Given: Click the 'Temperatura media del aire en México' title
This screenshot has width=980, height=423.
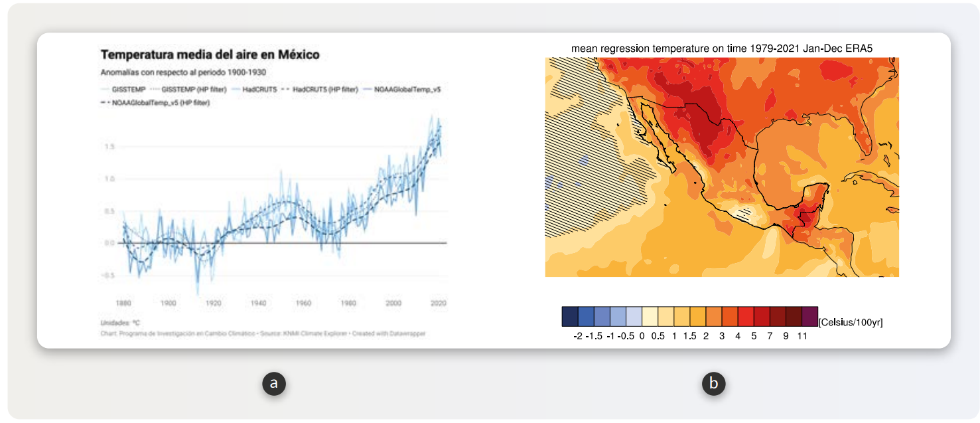Looking at the screenshot, I should click(210, 54).
